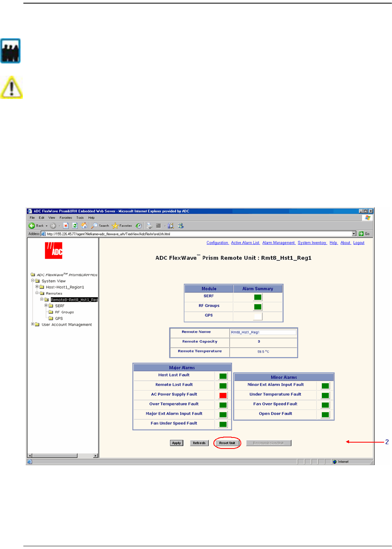Click the Decommission Unit button
The image size is (392, 549).
[269, 443]
